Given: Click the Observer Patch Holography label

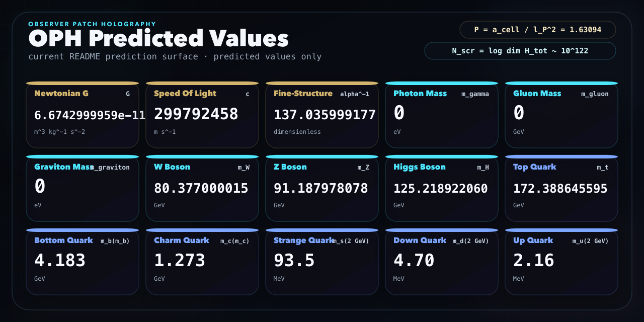Looking at the screenshot, I should pyautogui.click(x=92, y=24).
